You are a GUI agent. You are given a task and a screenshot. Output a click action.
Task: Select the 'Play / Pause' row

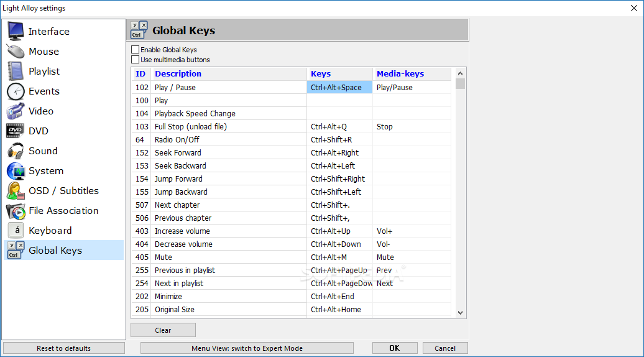tap(291, 88)
